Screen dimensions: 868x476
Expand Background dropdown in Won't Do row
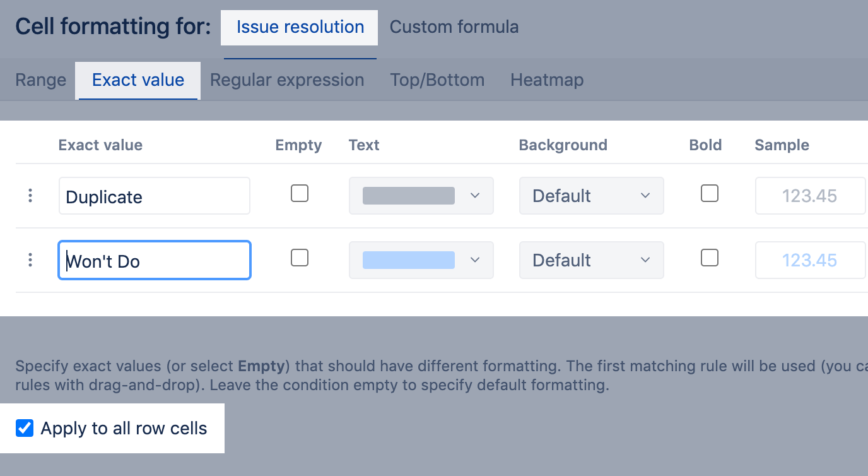point(591,260)
